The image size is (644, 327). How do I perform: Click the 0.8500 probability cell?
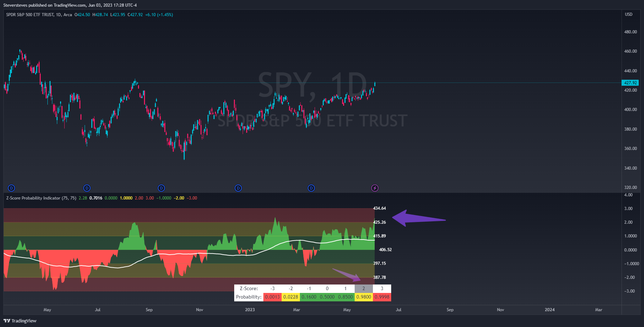[346, 297]
